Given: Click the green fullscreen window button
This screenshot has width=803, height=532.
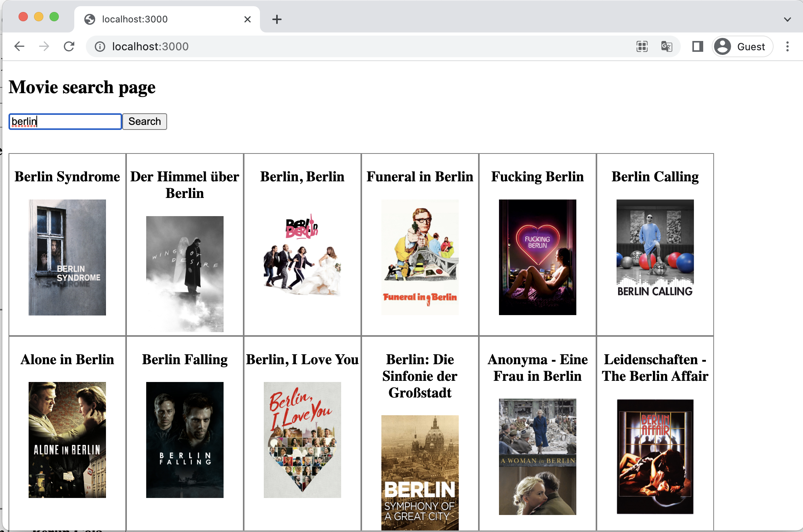Looking at the screenshot, I should [x=54, y=17].
